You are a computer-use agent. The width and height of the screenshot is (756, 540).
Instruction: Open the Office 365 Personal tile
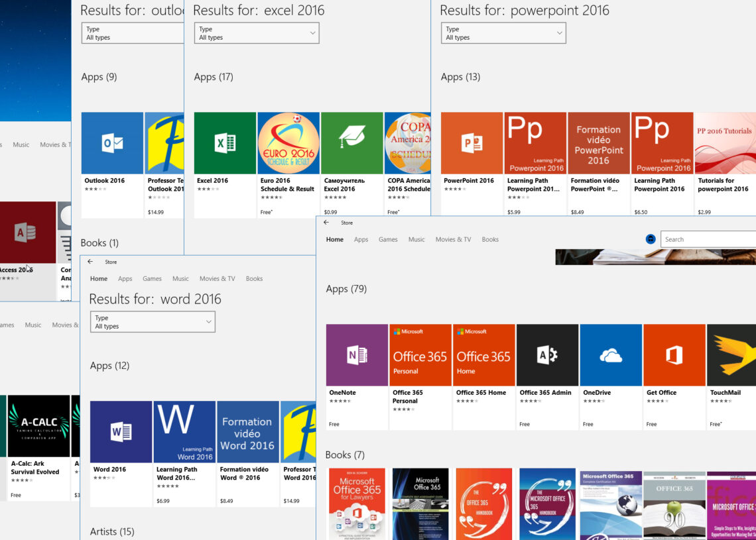click(420, 354)
